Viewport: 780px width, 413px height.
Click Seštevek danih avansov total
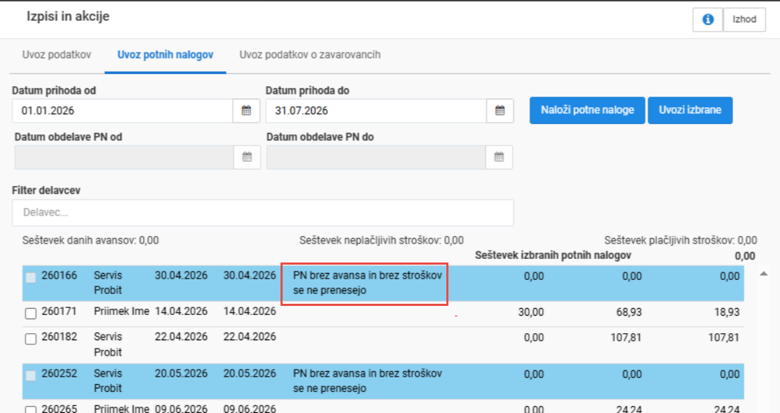(91, 241)
